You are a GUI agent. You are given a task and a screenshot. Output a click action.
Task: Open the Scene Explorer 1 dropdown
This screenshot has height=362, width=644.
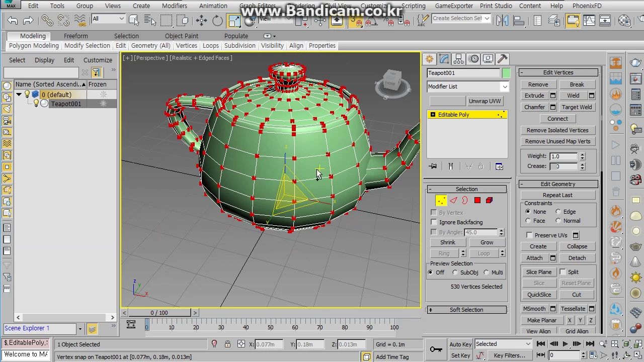tap(79, 329)
